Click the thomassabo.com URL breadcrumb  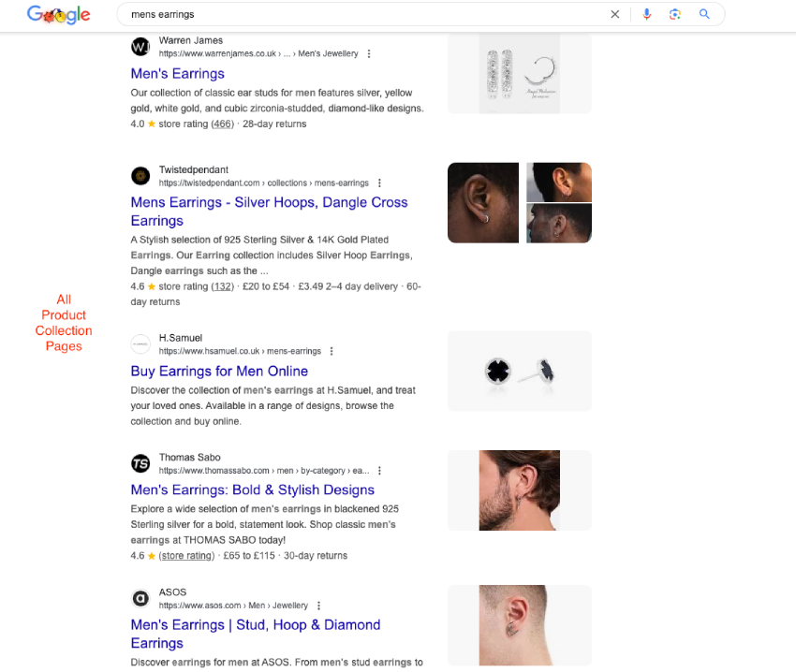[x=264, y=471]
